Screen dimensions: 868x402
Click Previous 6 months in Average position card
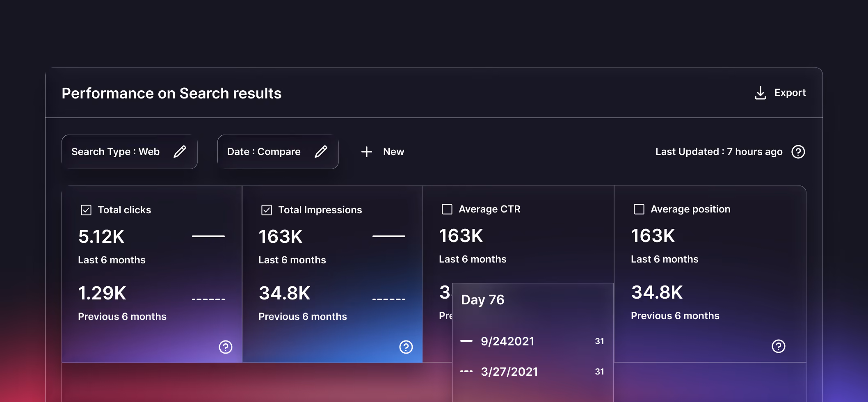675,316
